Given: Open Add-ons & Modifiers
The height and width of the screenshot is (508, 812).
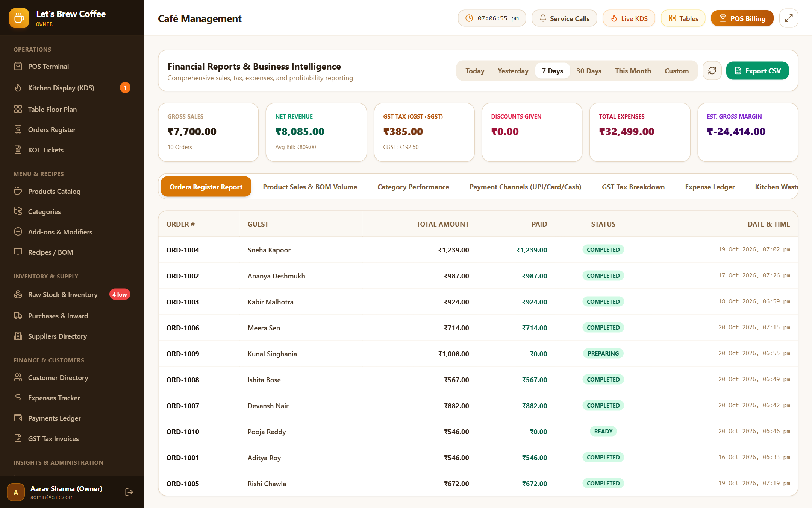Looking at the screenshot, I should pos(72,232).
